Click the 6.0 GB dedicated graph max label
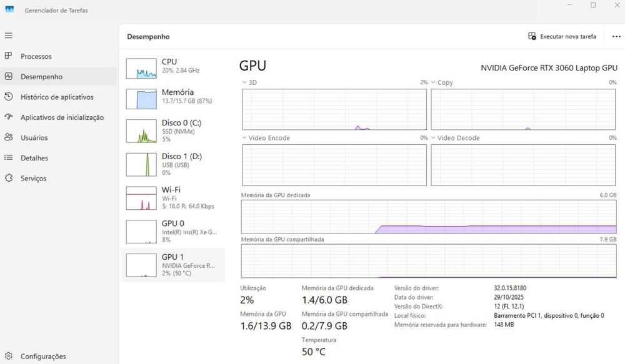 pyautogui.click(x=608, y=195)
